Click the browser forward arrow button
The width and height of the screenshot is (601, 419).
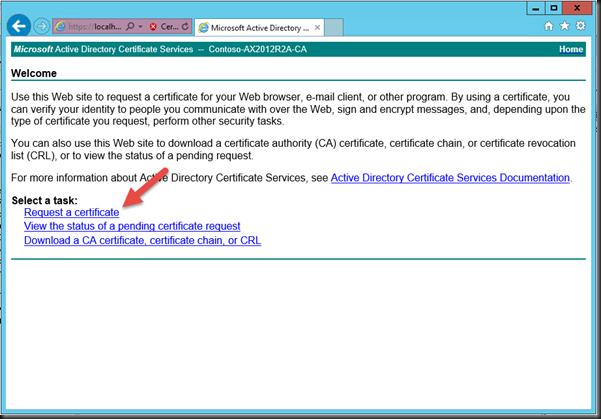[x=41, y=26]
